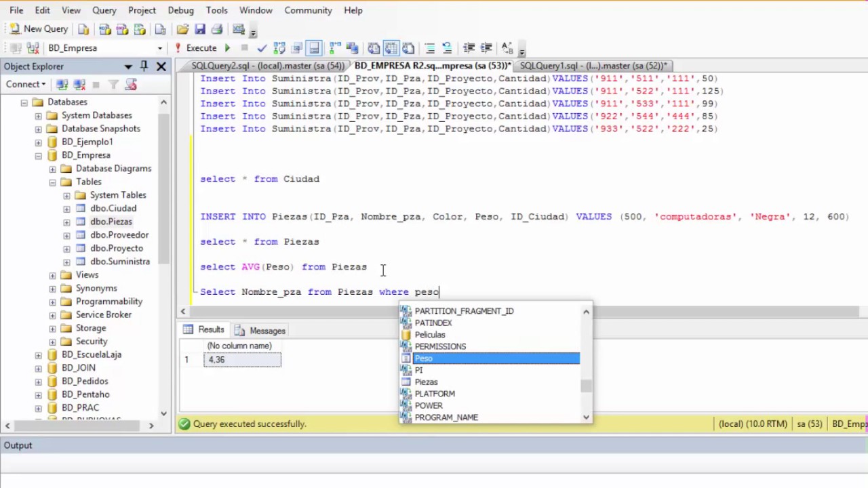Toggle Include Client Statistics
The image size is (868, 488).
coord(352,48)
